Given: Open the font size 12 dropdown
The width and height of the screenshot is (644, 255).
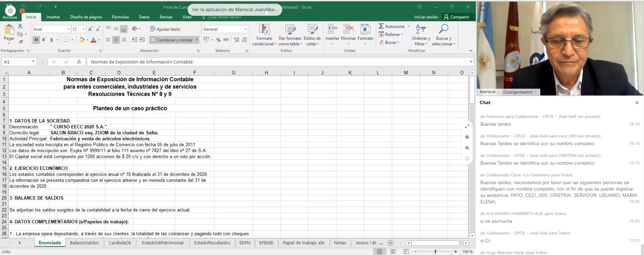Looking at the screenshot, I should pos(84,29).
